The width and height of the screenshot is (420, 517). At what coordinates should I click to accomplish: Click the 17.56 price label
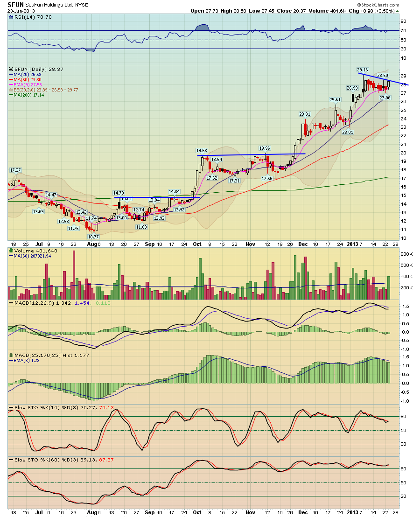[267, 178]
